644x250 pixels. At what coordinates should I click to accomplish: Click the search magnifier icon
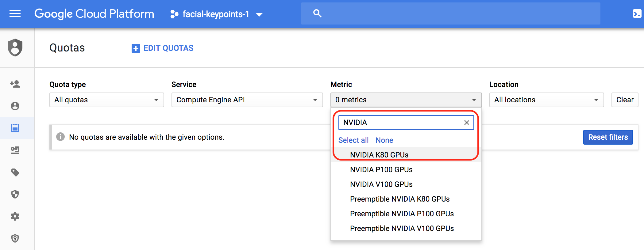[x=317, y=13]
